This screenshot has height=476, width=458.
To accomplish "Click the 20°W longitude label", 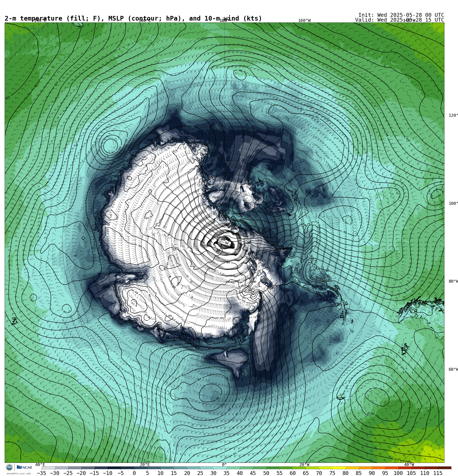I will [304, 465].
